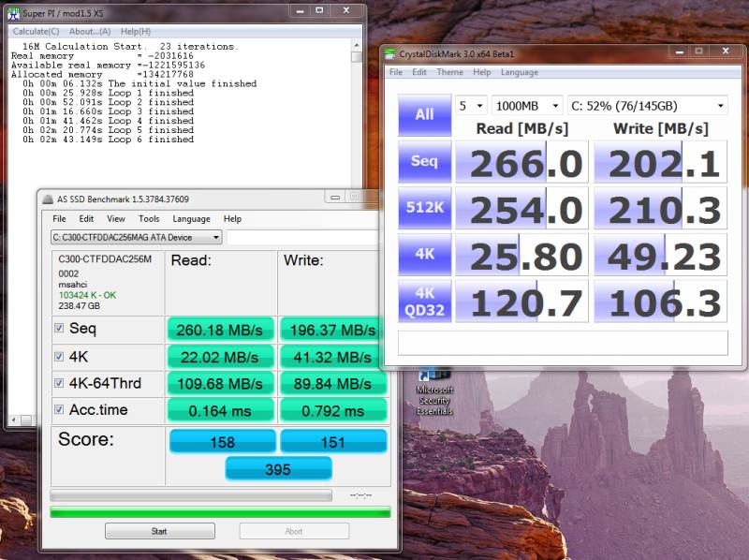
Task: Click the 4K read value 25.80
Action: (x=521, y=254)
